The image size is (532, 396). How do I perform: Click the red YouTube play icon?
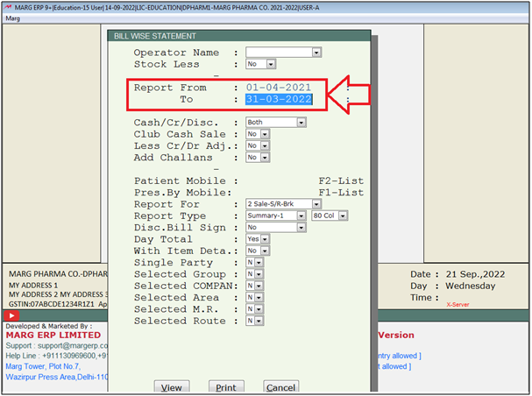(11, 315)
